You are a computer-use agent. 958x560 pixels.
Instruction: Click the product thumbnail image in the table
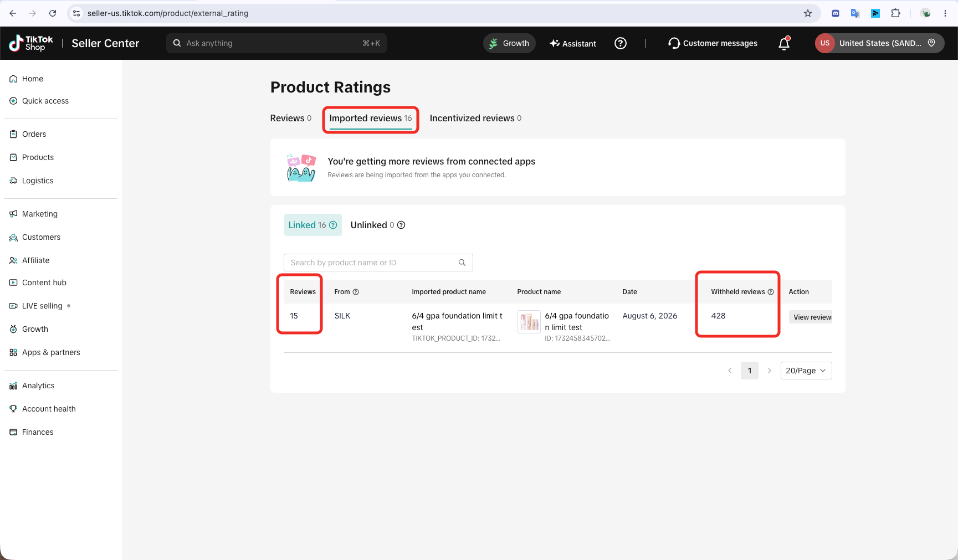[529, 322]
